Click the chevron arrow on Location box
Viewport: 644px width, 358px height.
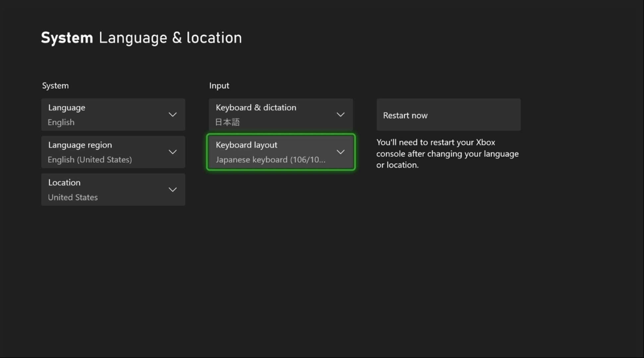(x=172, y=190)
